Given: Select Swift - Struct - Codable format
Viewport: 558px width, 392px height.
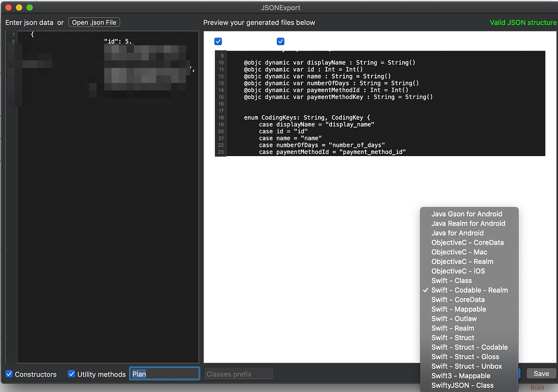Looking at the screenshot, I should pyautogui.click(x=470, y=347).
